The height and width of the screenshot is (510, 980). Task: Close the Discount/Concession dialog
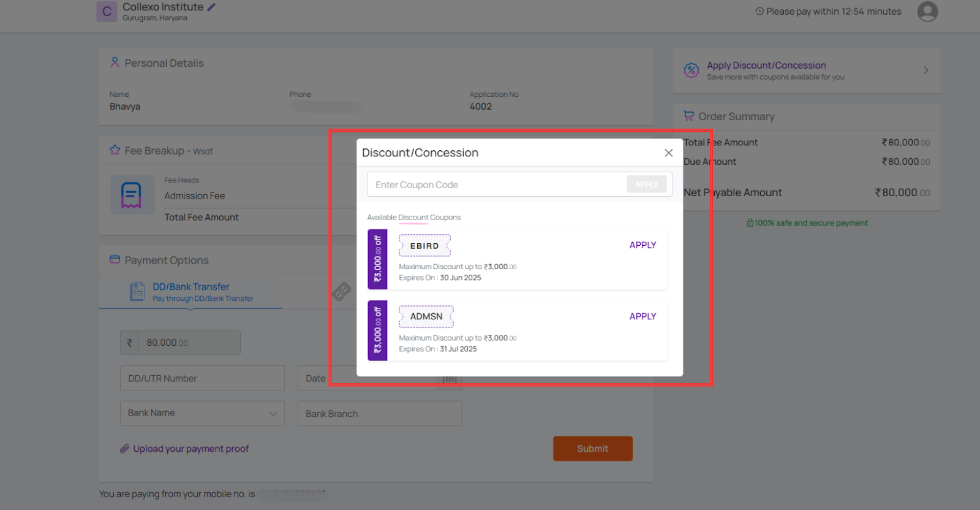tap(668, 153)
